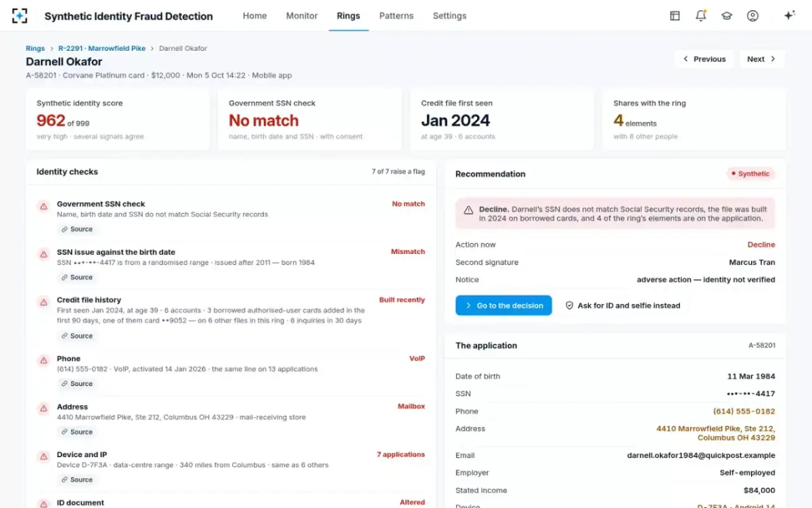This screenshot has height=508, width=812.
Task: Click the application phone value (614) 555-0182
Action: pyautogui.click(x=744, y=411)
